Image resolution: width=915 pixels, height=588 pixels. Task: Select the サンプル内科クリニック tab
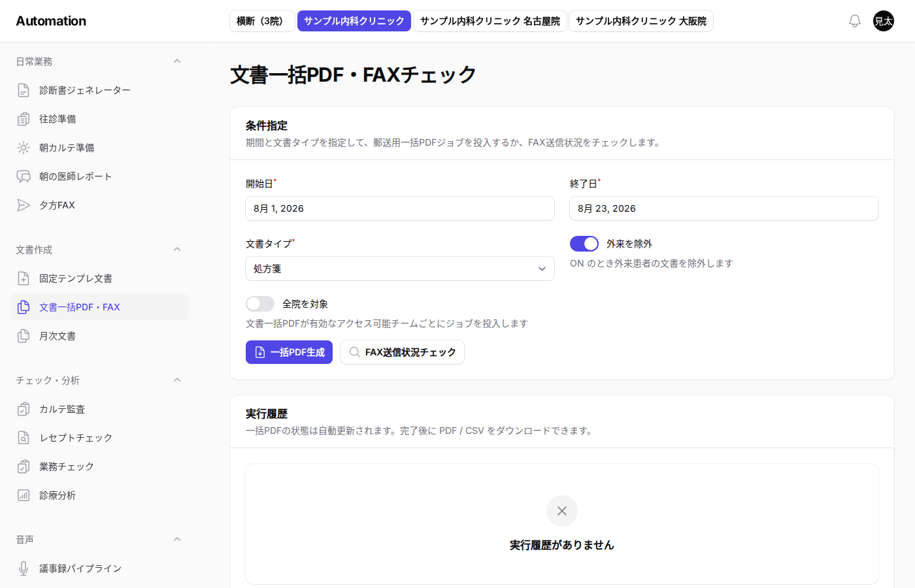pos(354,21)
